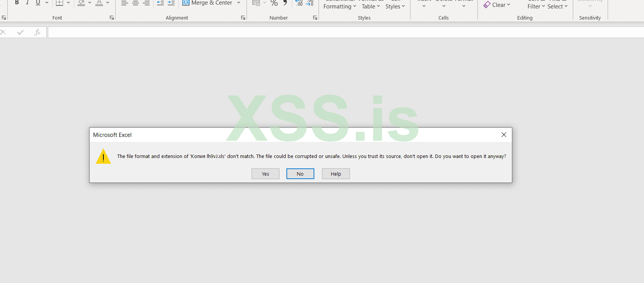Align text to the left
Viewport: 644px width, 283px height.
click(124, 3)
